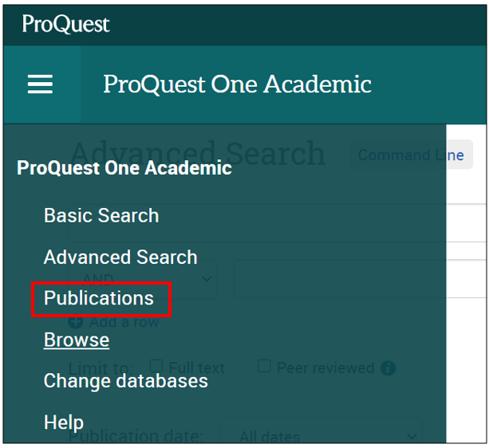Viewport: 489px width, 448px height.
Task: Enable the Full text checkbox
Action: 156,366
